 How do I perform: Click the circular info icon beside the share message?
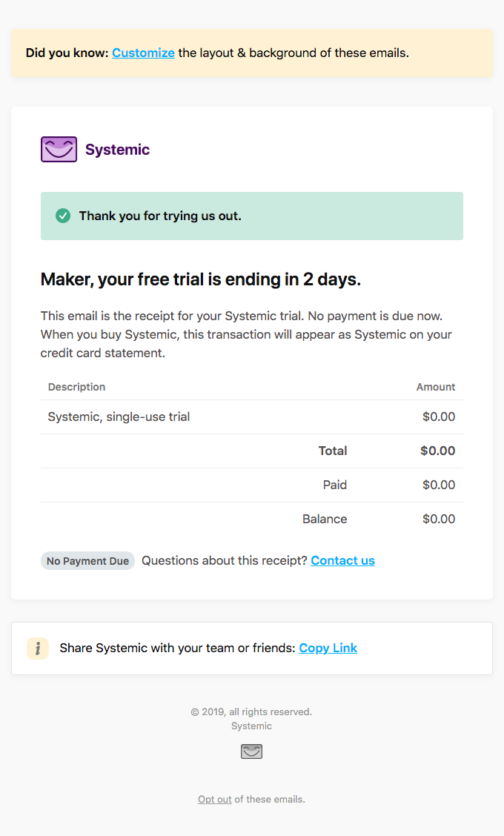click(x=38, y=648)
